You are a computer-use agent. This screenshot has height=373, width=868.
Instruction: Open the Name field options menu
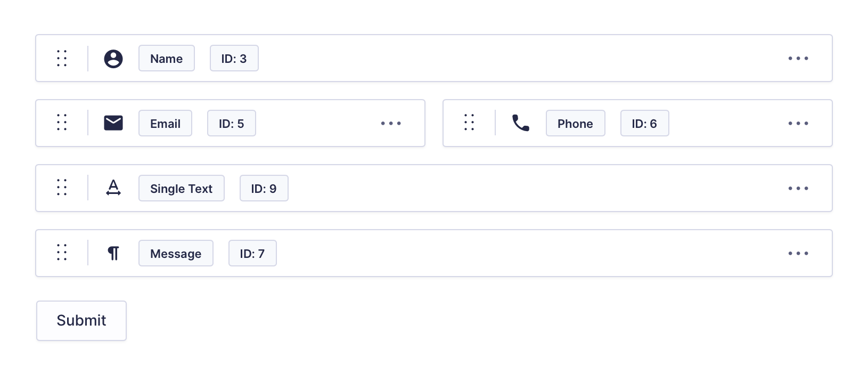pyautogui.click(x=798, y=58)
